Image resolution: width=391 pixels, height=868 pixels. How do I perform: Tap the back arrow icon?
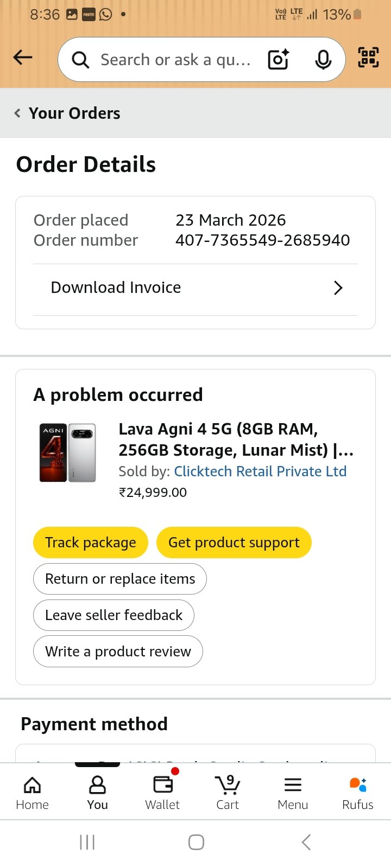(x=23, y=58)
